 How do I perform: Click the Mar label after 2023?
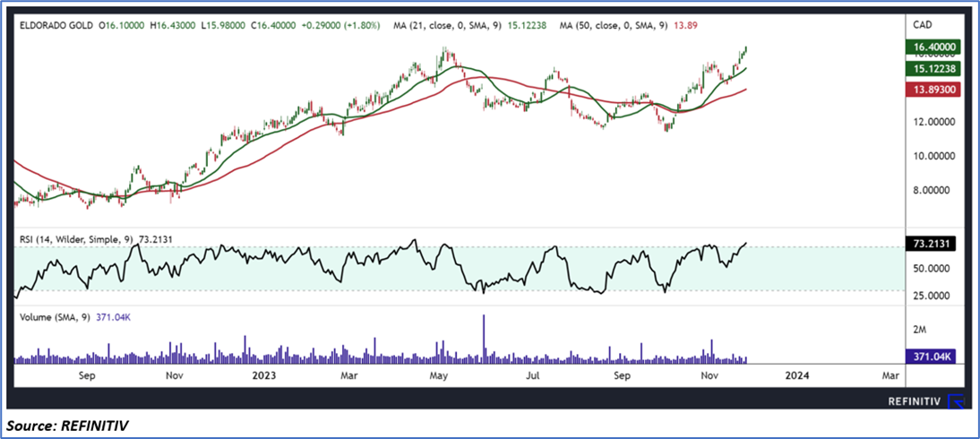click(x=349, y=375)
